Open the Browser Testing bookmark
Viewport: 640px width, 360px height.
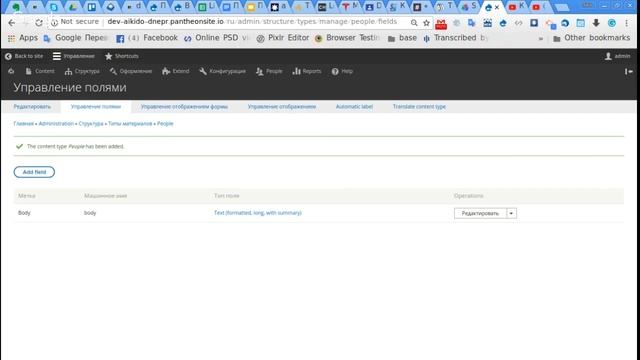pos(347,38)
